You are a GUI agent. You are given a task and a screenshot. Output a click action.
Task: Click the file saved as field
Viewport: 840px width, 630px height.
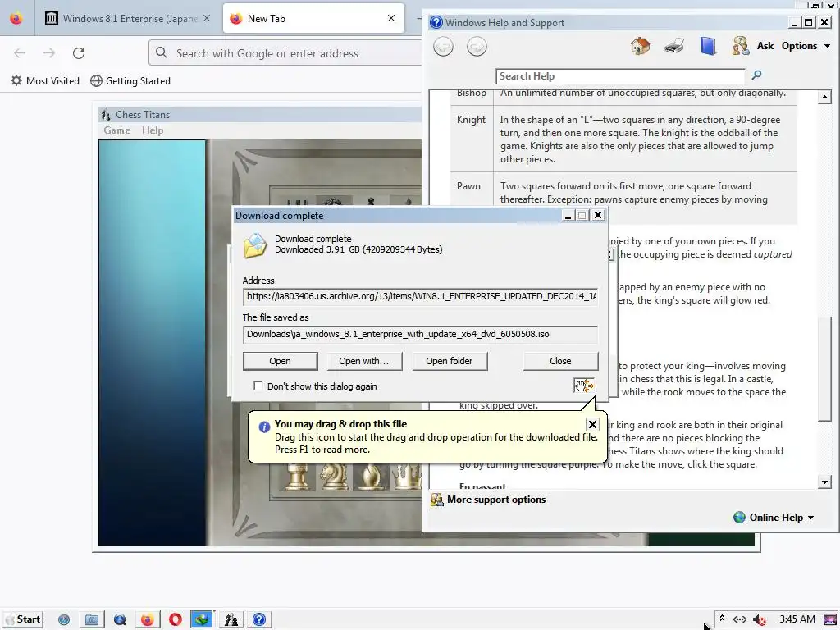point(420,335)
